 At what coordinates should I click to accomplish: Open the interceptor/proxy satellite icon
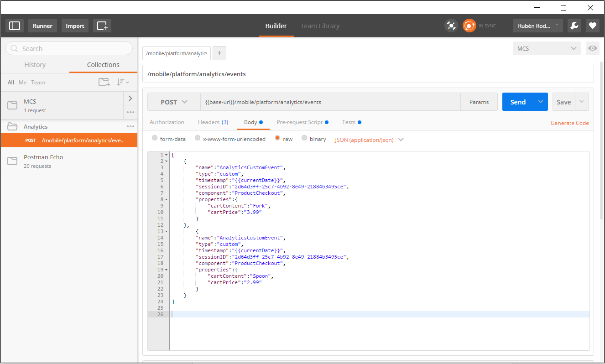click(x=451, y=26)
